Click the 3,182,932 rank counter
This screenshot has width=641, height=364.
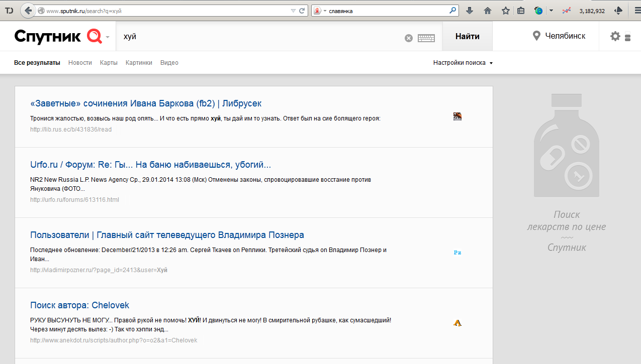(x=592, y=11)
